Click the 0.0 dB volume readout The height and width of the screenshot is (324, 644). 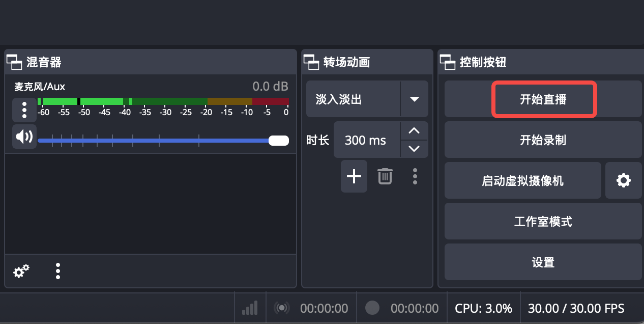[271, 87]
